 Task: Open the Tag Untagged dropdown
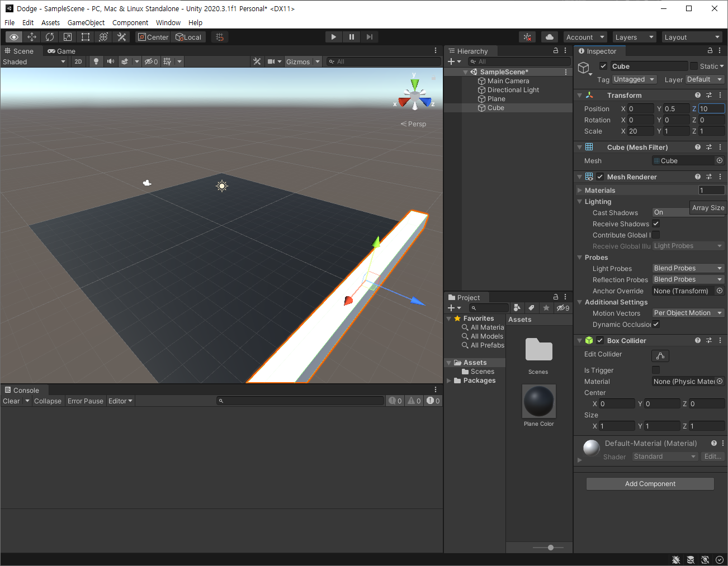click(634, 79)
